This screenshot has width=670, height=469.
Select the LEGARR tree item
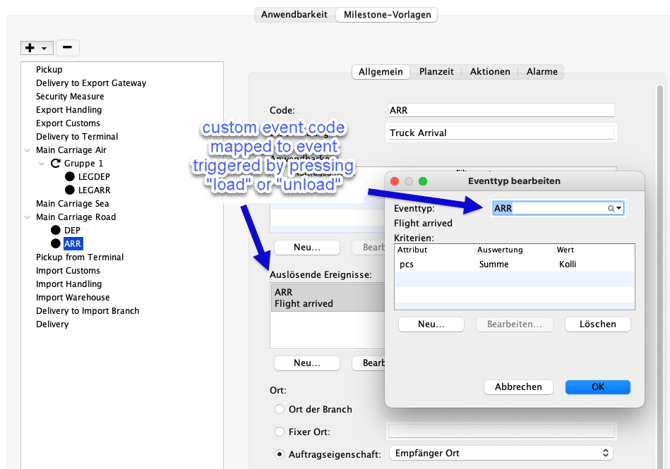94,190
